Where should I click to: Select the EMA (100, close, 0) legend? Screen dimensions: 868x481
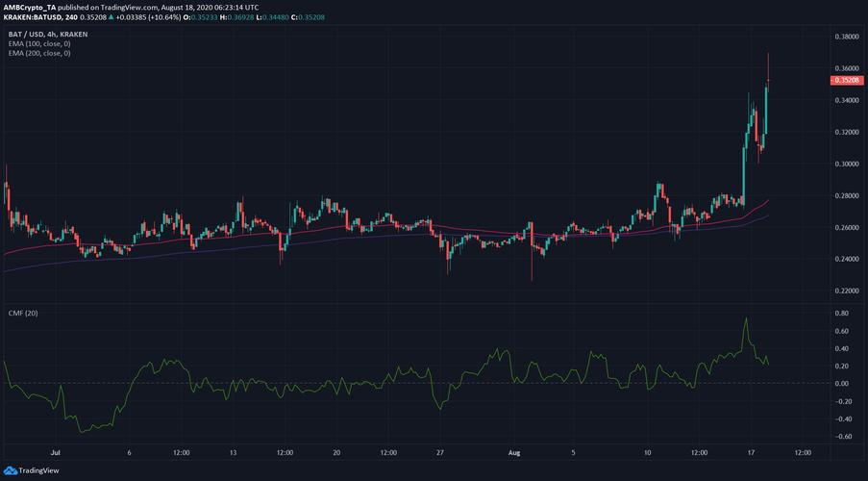(x=43, y=42)
